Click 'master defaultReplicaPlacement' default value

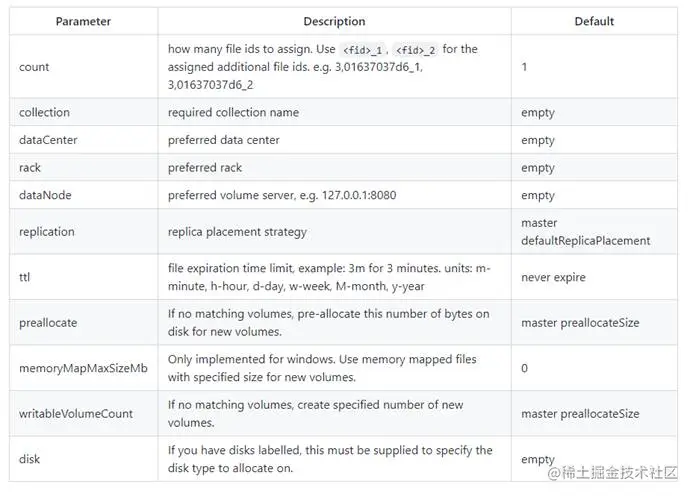click(585, 231)
